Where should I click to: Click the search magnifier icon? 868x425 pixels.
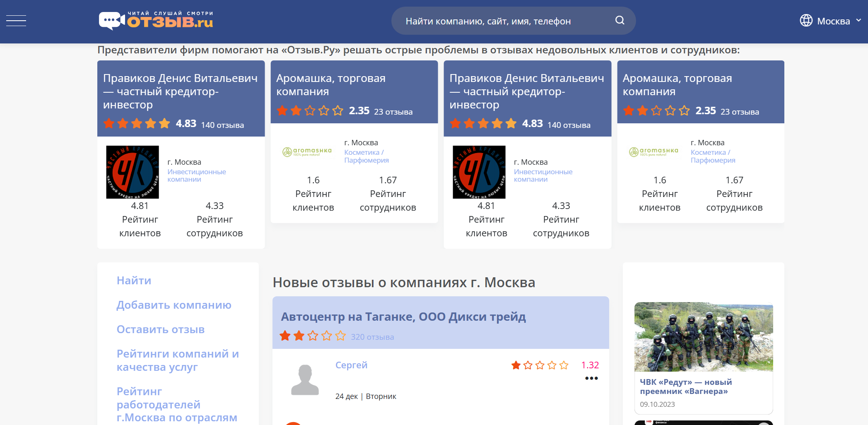coord(620,20)
